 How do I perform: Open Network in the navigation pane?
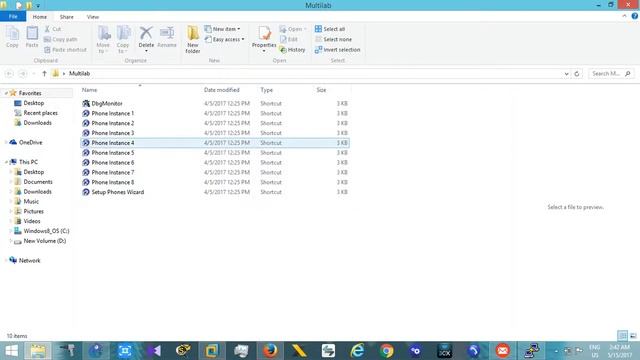pos(25,260)
